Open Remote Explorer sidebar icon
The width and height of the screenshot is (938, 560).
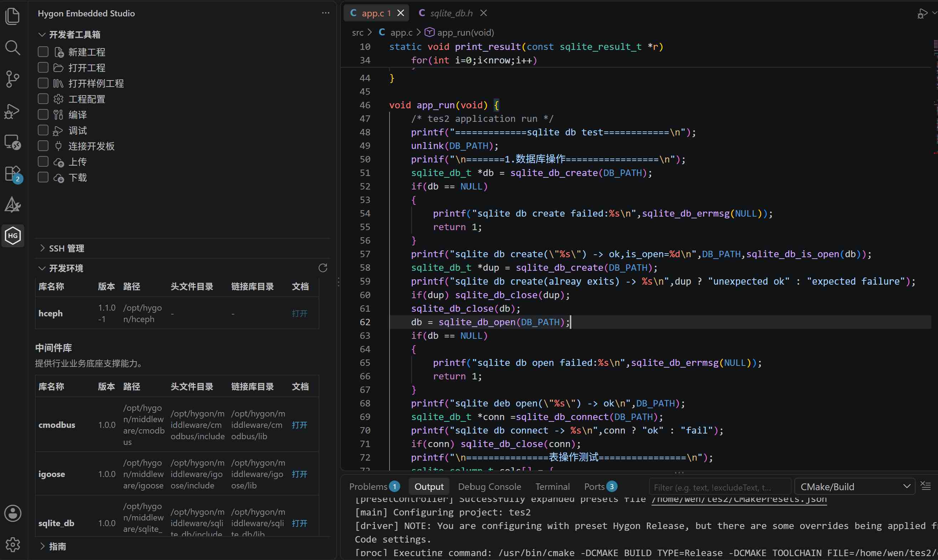tap(12, 142)
